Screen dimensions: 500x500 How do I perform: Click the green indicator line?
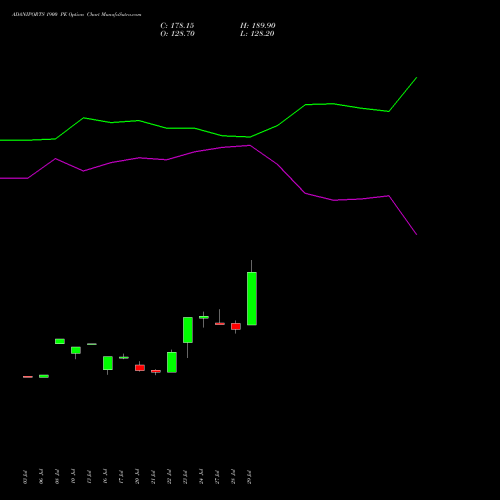208,132
